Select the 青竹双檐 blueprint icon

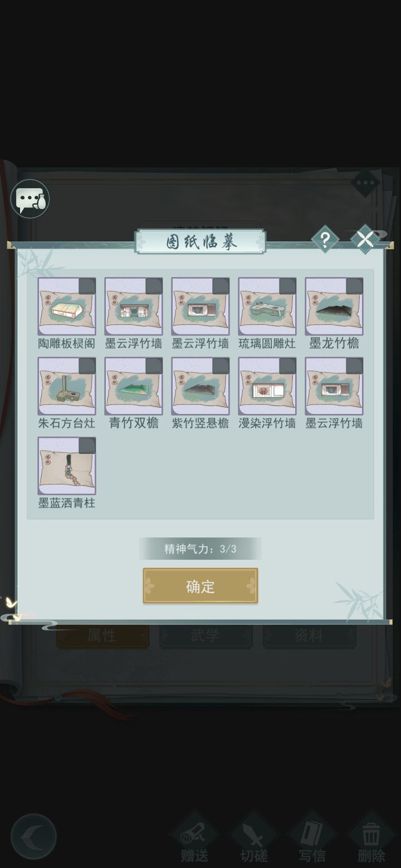point(134,386)
